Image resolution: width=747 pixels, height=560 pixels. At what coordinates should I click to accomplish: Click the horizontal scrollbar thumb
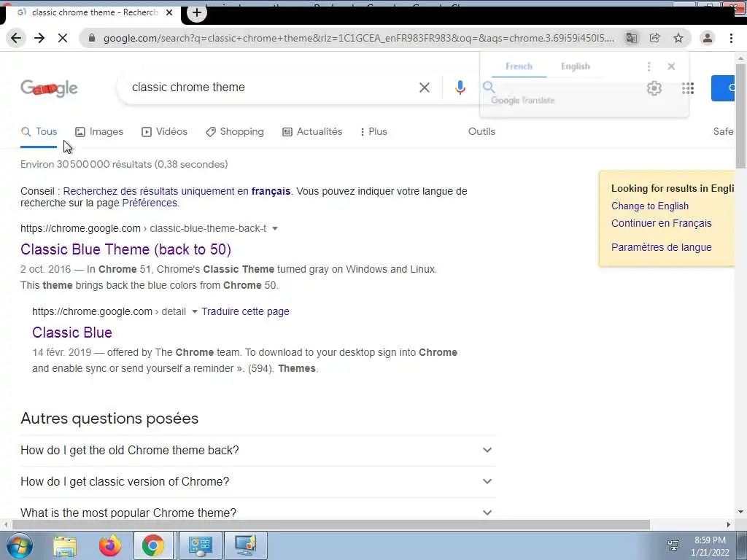point(331,525)
